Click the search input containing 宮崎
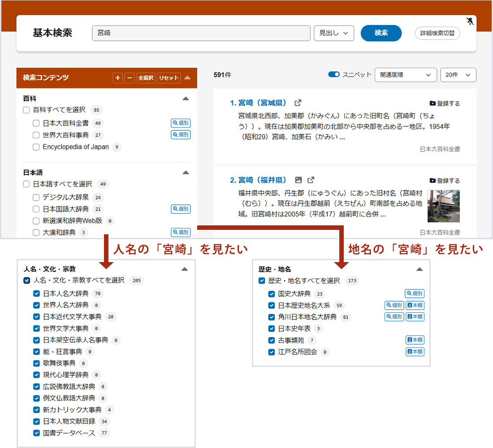This screenshot has width=493, height=448. click(201, 33)
